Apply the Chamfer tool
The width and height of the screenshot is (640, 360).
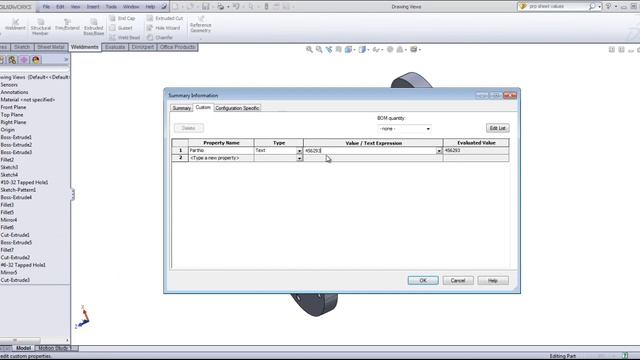pyautogui.click(x=160, y=38)
